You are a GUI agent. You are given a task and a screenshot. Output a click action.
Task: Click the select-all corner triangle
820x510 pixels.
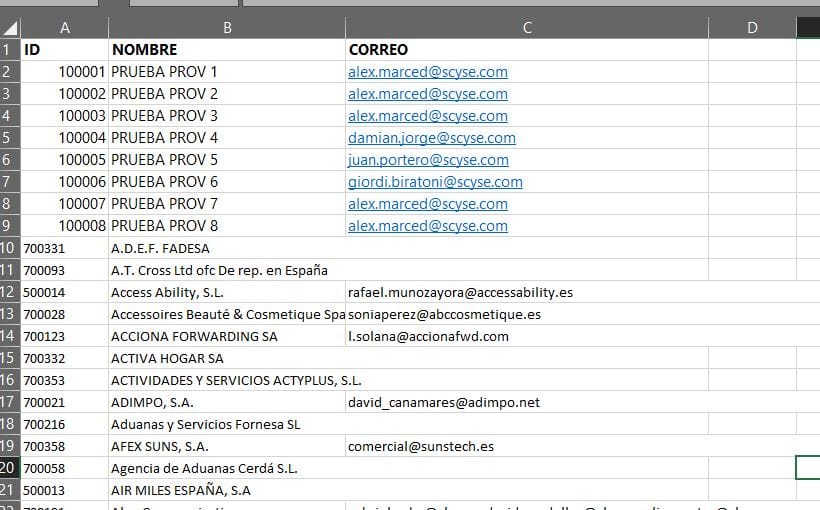pyautogui.click(x=10, y=28)
